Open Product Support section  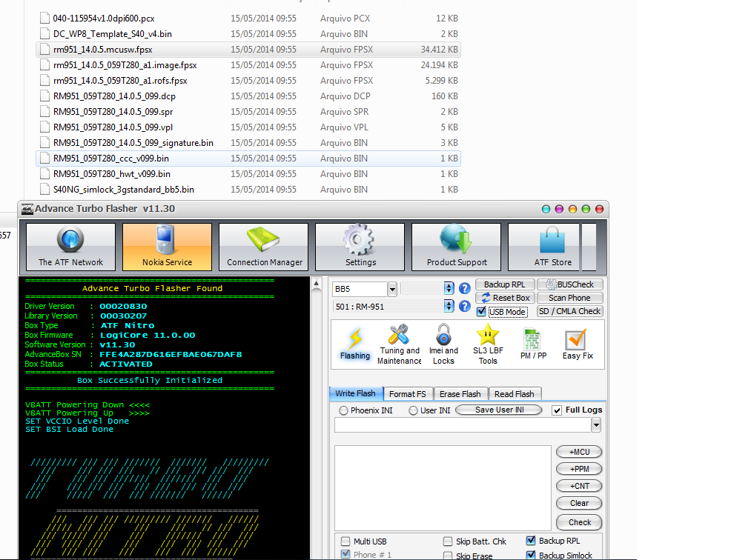pyautogui.click(x=457, y=247)
